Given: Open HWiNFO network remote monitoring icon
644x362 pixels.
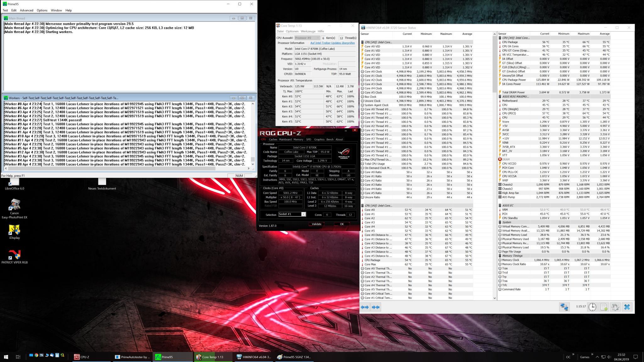Looking at the screenshot, I should pos(564,307).
